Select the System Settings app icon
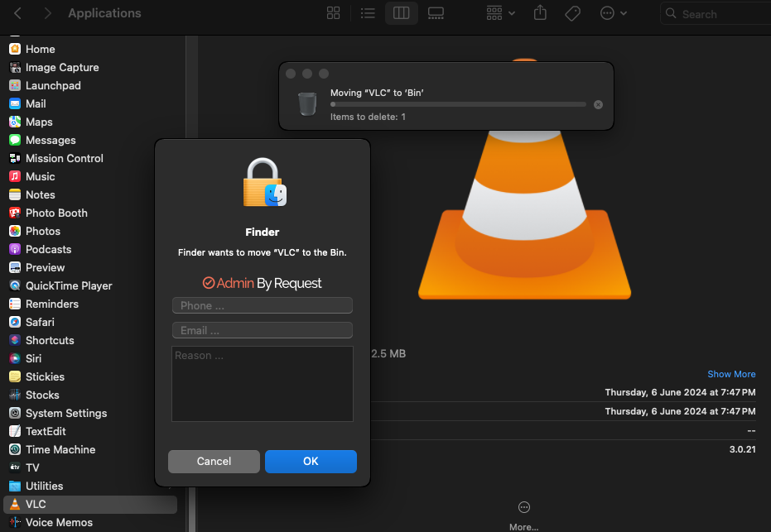The height and width of the screenshot is (532, 771). click(x=15, y=413)
